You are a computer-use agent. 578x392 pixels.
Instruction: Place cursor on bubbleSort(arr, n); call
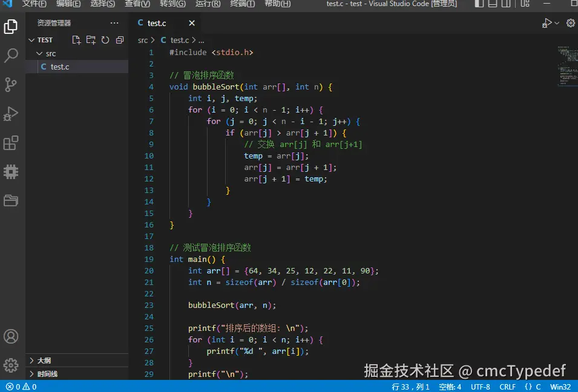(232, 305)
